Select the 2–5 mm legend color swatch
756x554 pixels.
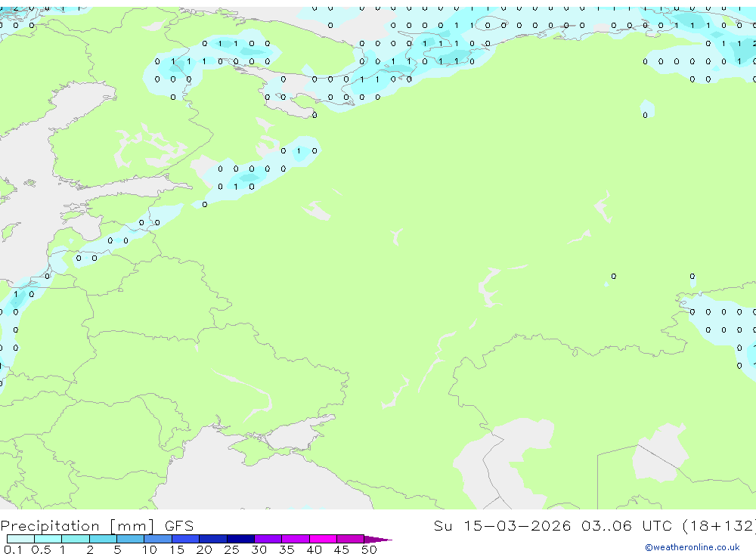coord(103,539)
